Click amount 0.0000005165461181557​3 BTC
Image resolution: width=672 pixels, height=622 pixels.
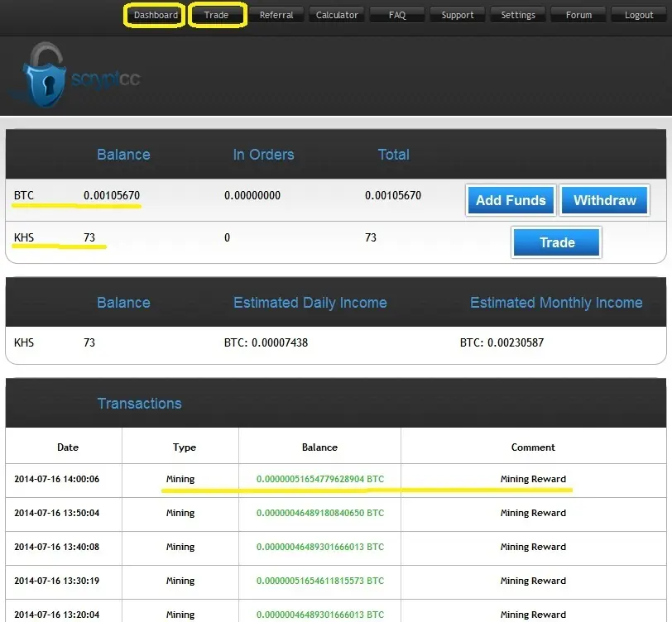click(320, 581)
